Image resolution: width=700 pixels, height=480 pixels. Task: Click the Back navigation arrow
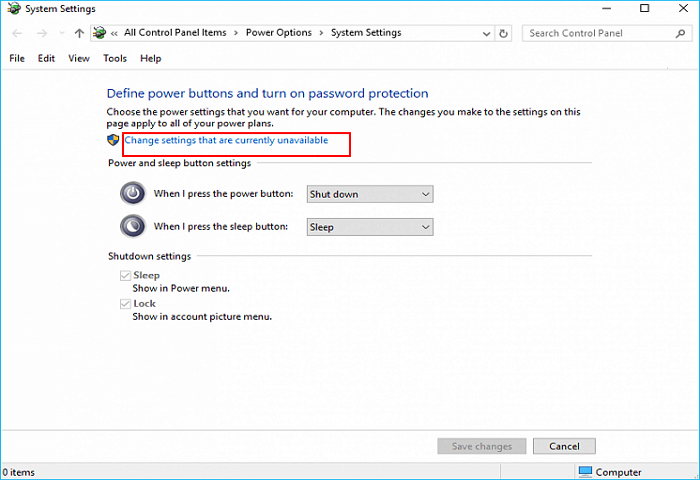point(16,33)
